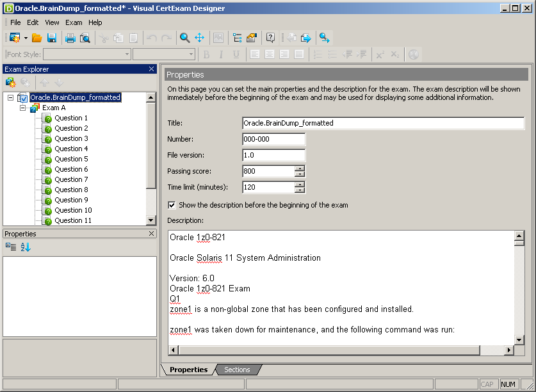Decrease time limit with down arrow
The image size is (536, 392).
click(x=300, y=190)
